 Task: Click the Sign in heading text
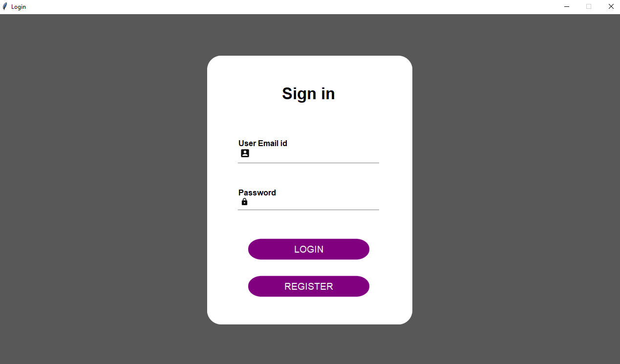[308, 94]
